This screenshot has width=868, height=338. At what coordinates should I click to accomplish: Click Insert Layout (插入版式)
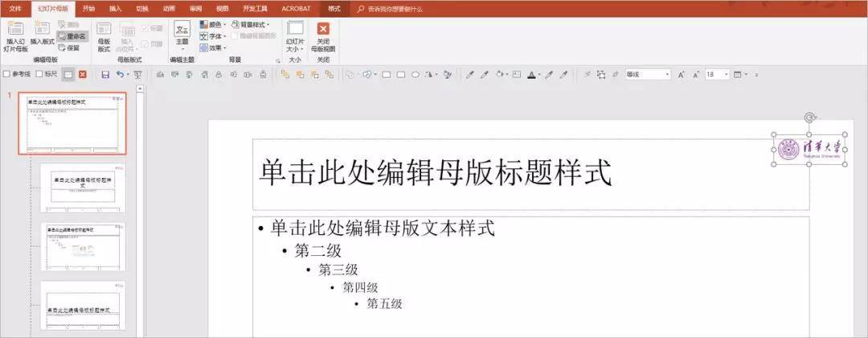pyautogui.click(x=42, y=35)
